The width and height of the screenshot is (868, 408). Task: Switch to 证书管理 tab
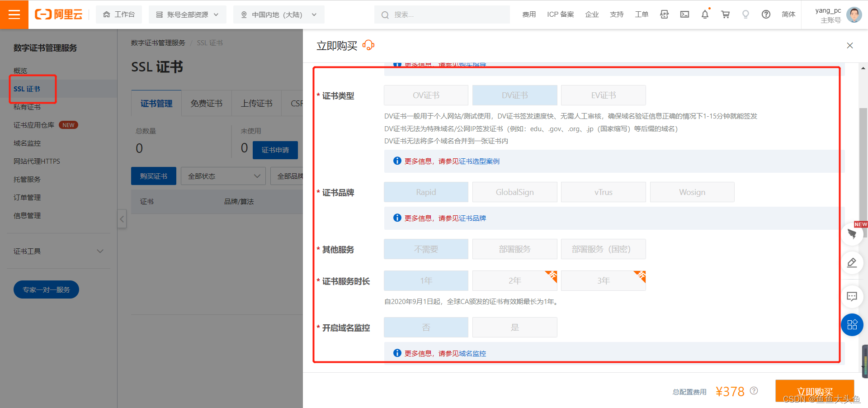(156, 104)
